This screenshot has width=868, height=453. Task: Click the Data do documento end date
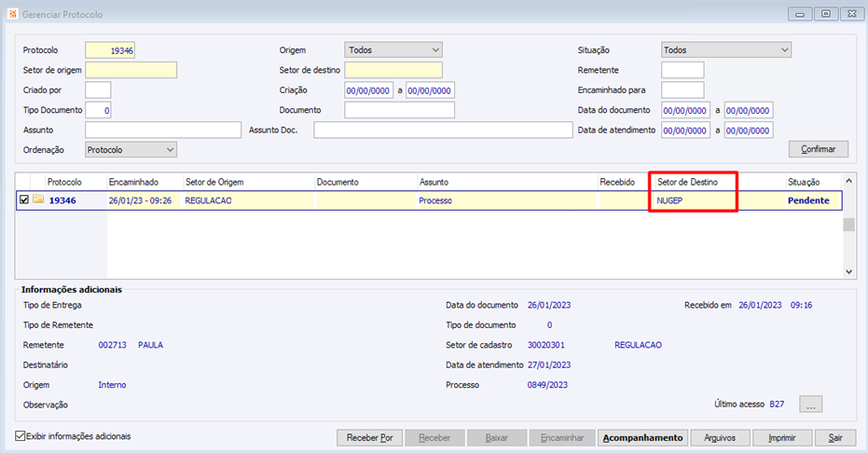point(749,110)
